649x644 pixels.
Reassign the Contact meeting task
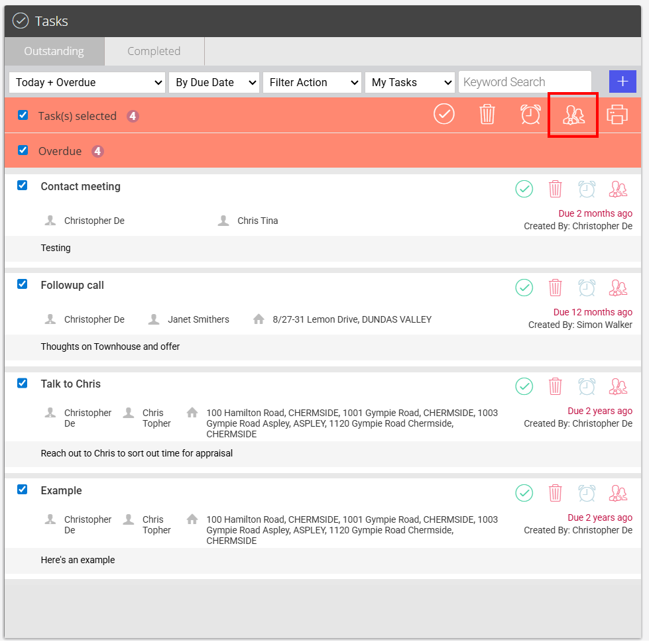tap(618, 189)
